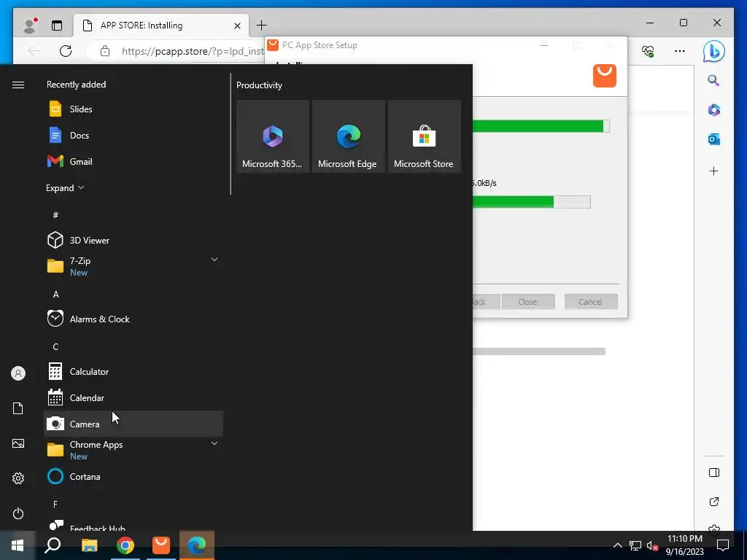This screenshot has height=560, width=747.
Task: Open Slides from Recently added
Action: 133,109
